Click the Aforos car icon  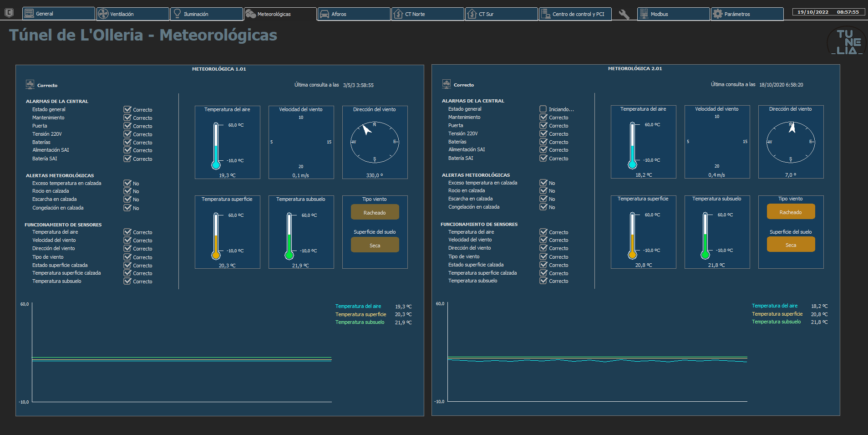point(325,14)
